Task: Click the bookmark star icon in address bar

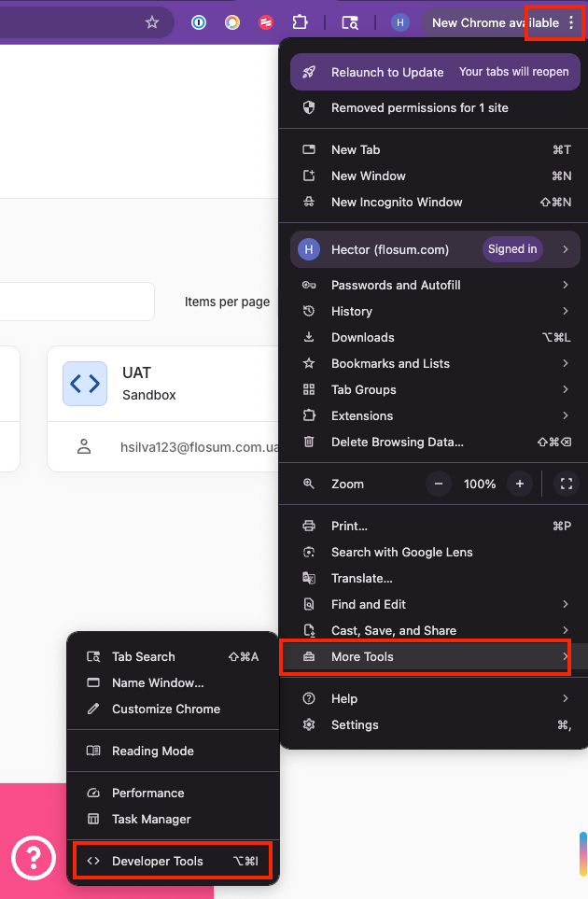Action: pyautogui.click(x=152, y=22)
